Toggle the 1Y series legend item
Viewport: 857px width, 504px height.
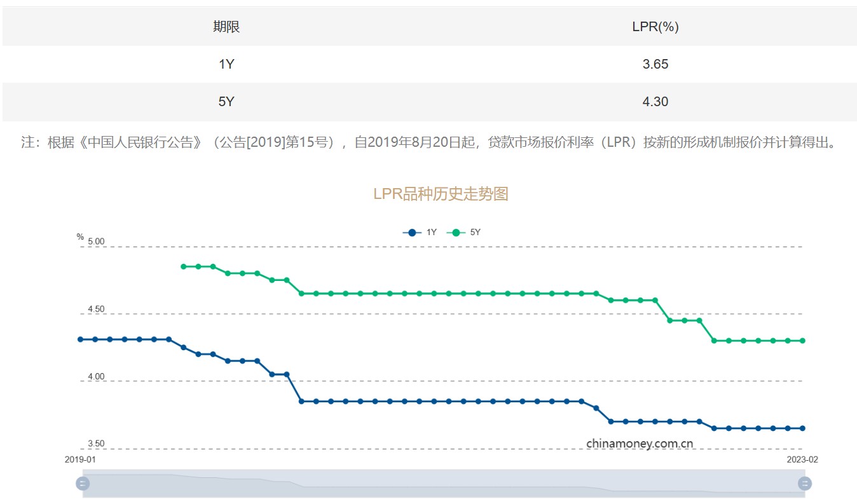(420, 233)
